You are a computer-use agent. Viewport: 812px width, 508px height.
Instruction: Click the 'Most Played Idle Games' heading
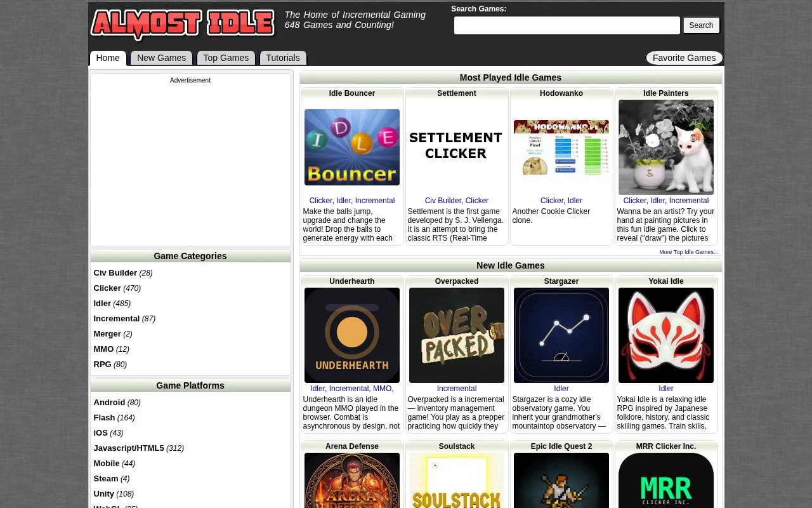(511, 77)
